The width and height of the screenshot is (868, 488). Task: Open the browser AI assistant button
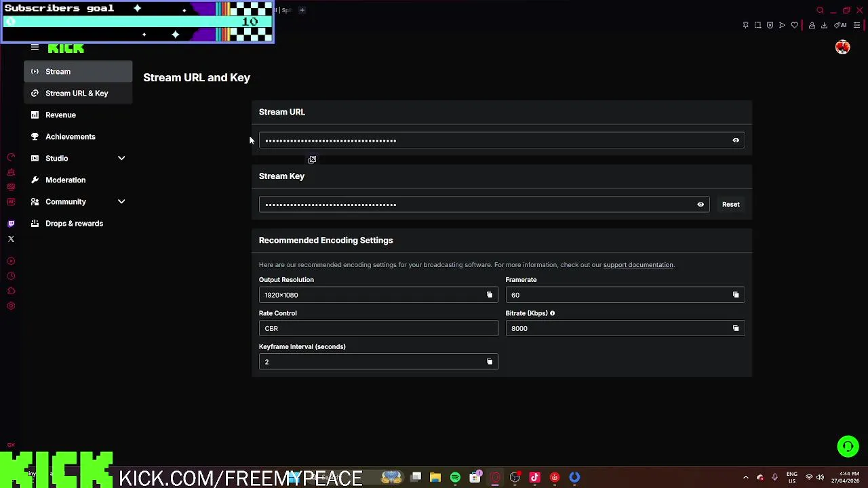pos(841,25)
